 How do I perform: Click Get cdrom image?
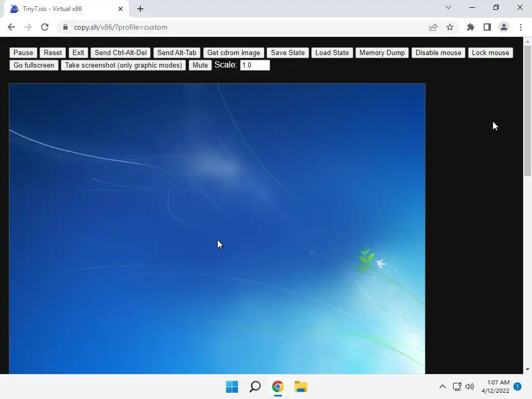click(x=233, y=52)
